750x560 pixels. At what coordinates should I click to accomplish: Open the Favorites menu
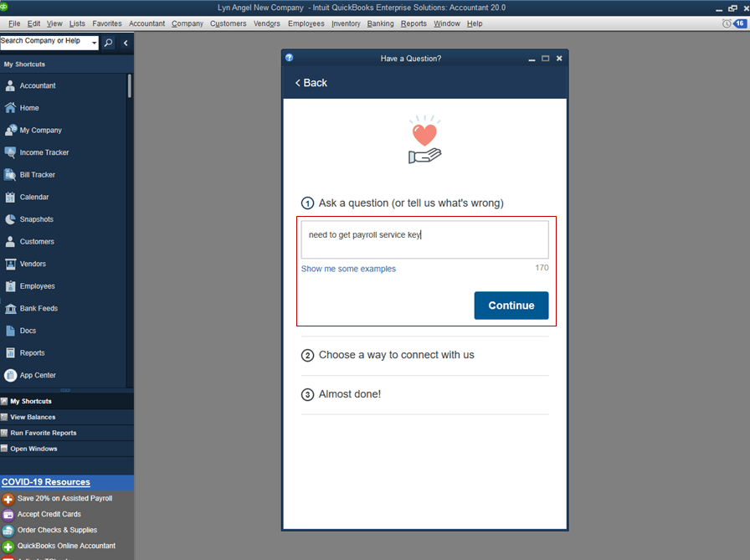pyautogui.click(x=107, y=23)
